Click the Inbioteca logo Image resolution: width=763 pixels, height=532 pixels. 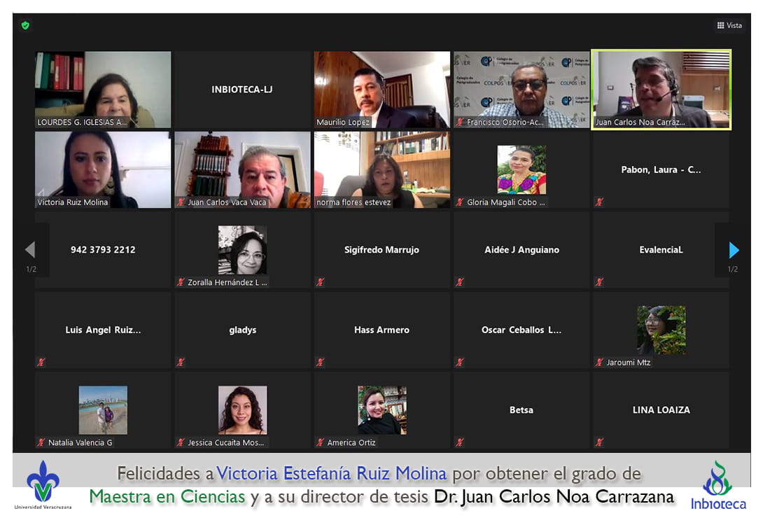pyautogui.click(x=718, y=484)
